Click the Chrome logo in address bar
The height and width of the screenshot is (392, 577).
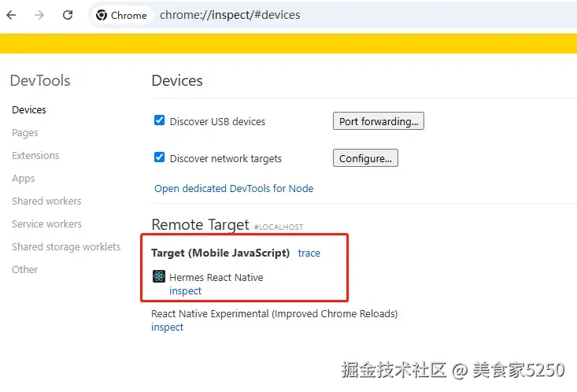tap(102, 15)
